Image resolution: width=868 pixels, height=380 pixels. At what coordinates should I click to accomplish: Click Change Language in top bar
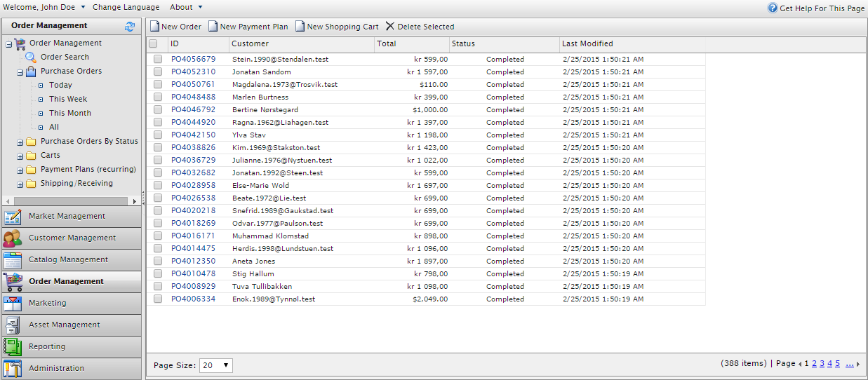[x=126, y=7]
